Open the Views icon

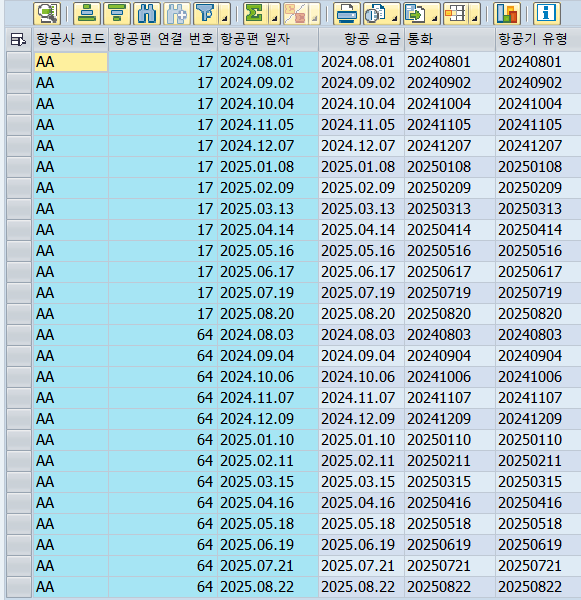coord(375,13)
